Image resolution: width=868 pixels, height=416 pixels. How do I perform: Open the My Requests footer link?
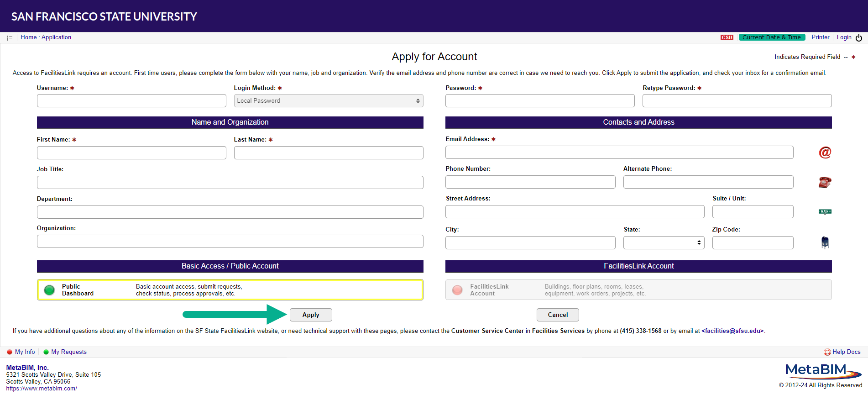pyautogui.click(x=69, y=352)
